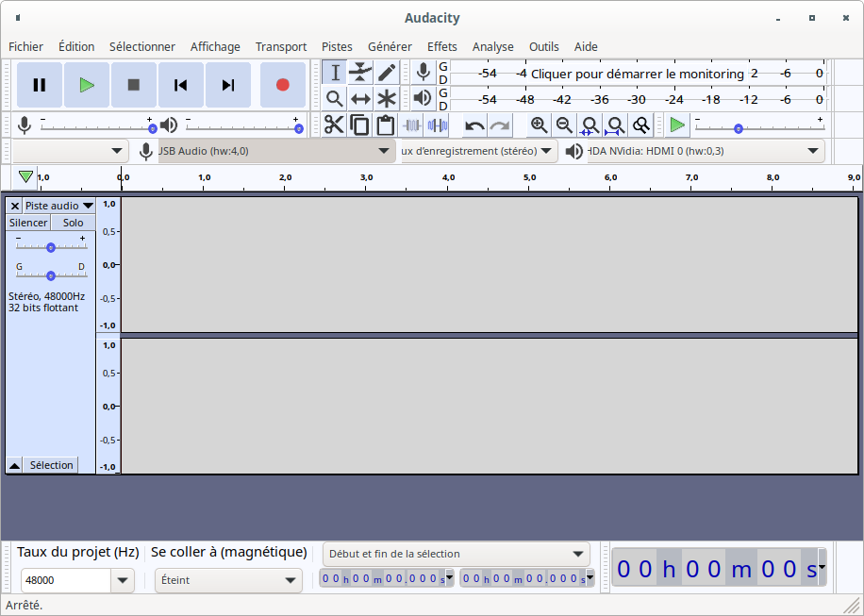Image resolution: width=864 pixels, height=616 pixels.
Task: Click the Pause transport button
Action: pos(39,85)
